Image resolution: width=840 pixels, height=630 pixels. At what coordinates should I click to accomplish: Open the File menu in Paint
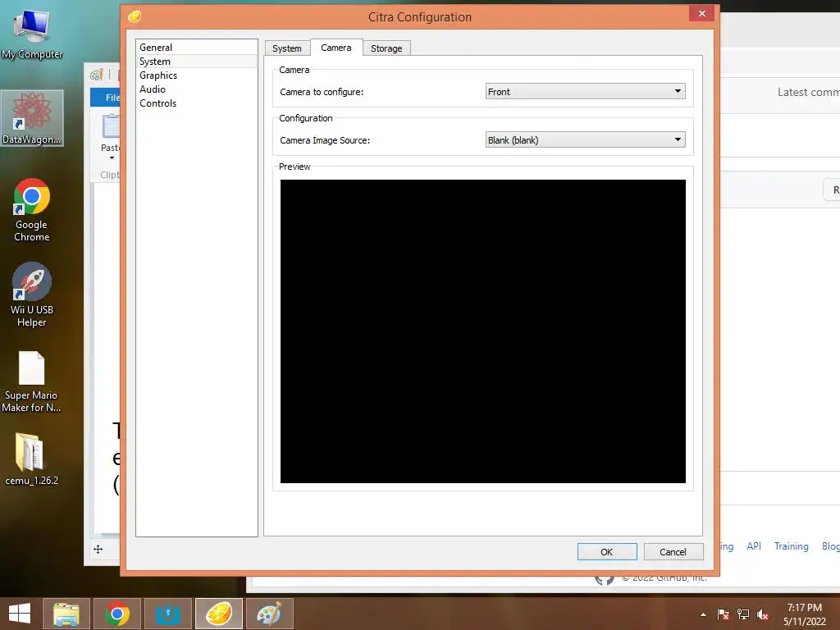106,98
